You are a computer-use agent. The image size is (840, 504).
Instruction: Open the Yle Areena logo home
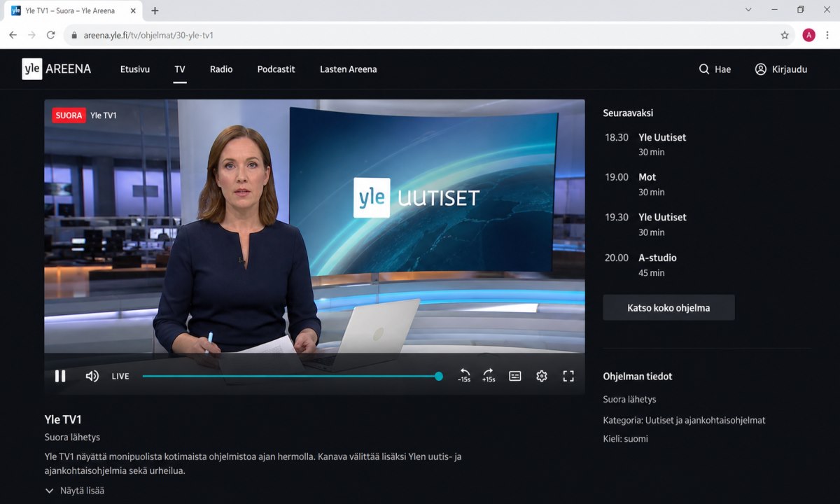tap(57, 69)
